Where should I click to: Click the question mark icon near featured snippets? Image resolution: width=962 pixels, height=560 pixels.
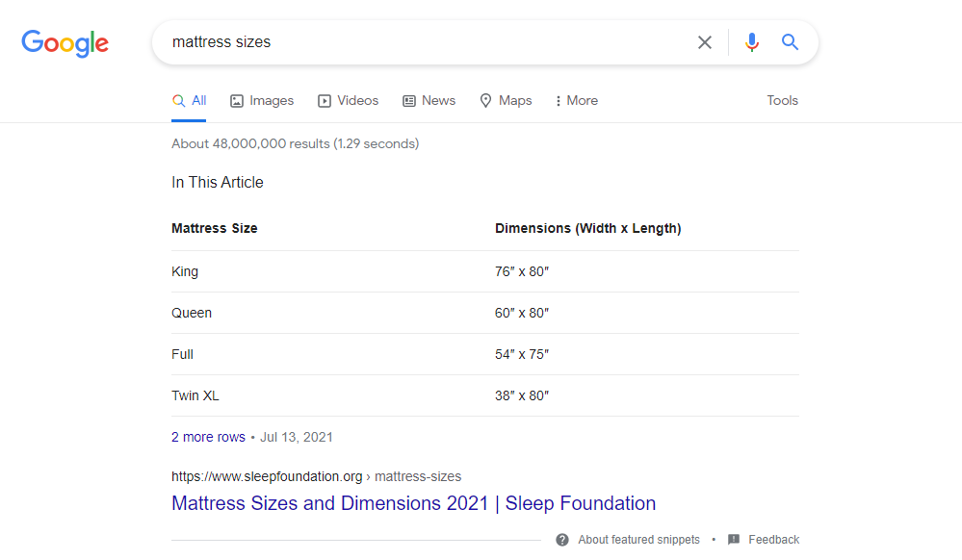click(562, 540)
